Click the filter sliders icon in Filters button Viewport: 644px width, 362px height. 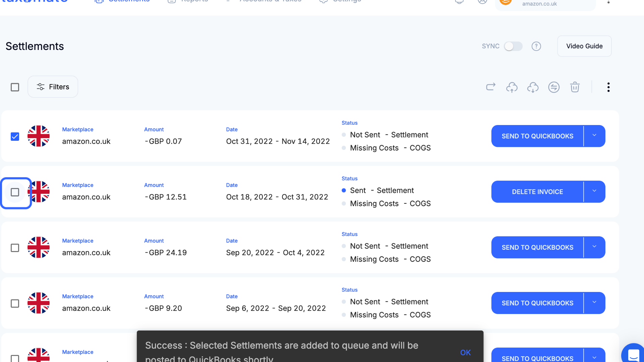point(41,87)
